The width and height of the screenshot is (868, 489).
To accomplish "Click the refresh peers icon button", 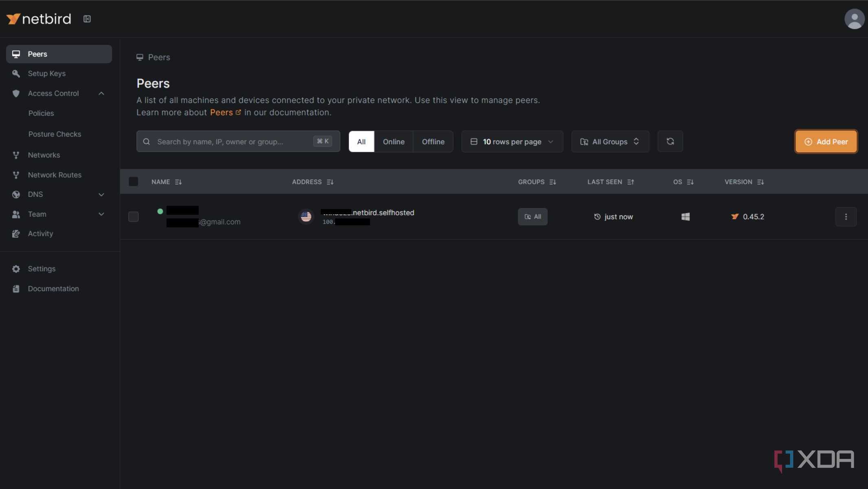I will point(670,141).
